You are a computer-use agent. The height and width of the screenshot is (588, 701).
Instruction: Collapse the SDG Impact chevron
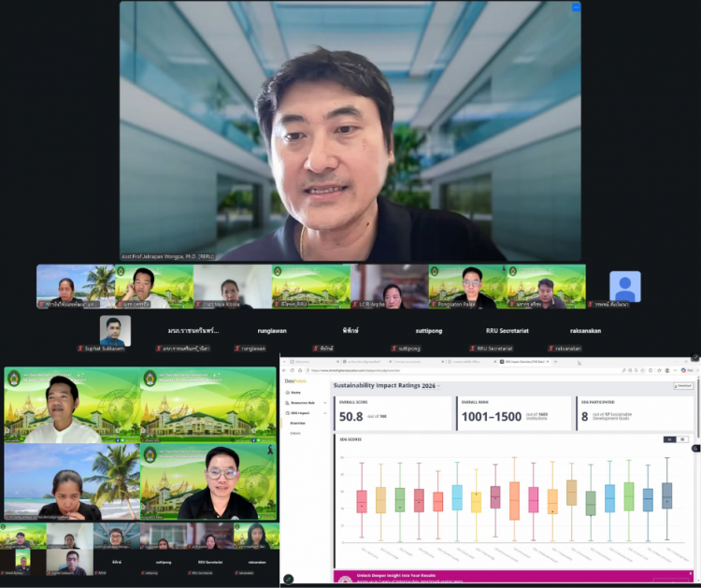coord(325,413)
